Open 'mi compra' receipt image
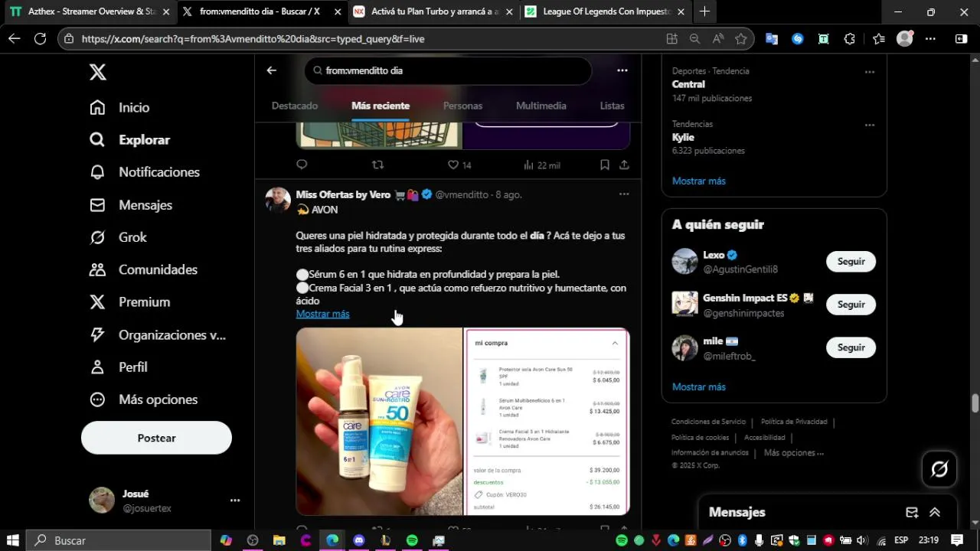This screenshot has width=980, height=551. pos(547,422)
